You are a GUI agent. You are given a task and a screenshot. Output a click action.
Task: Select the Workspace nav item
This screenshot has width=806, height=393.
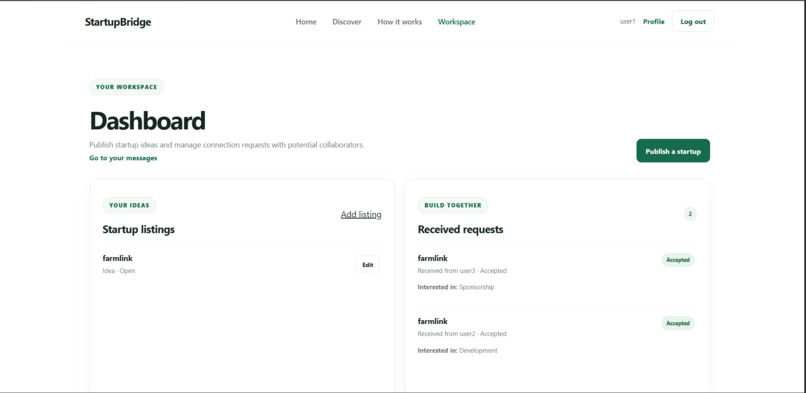pos(456,22)
